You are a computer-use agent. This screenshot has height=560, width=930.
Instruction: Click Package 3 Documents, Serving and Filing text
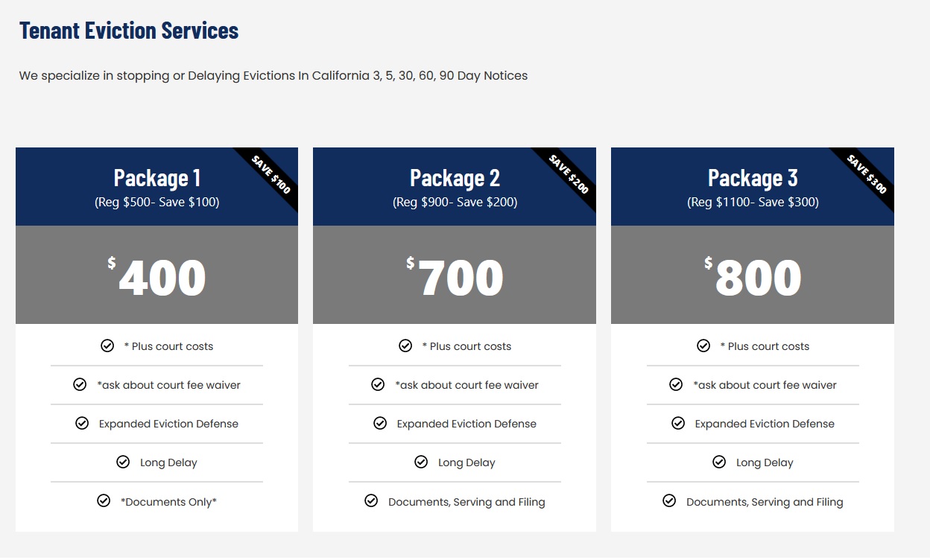(x=765, y=502)
